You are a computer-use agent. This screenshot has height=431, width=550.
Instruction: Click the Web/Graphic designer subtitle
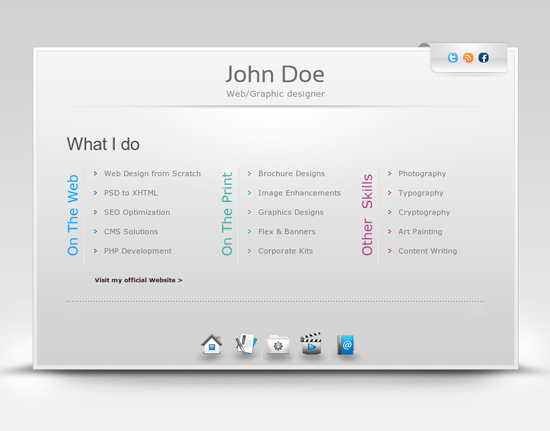pyautogui.click(x=275, y=94)
